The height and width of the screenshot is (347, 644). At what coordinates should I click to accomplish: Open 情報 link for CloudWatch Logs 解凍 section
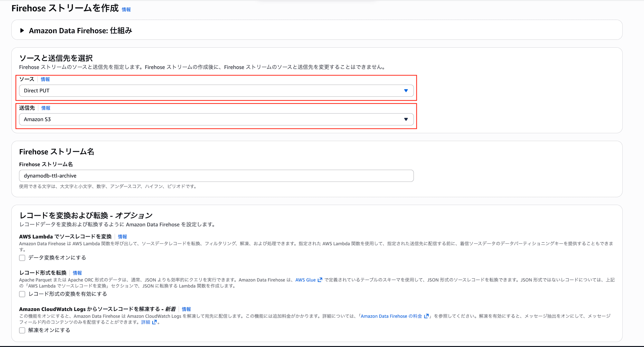(x=186, y=309)
